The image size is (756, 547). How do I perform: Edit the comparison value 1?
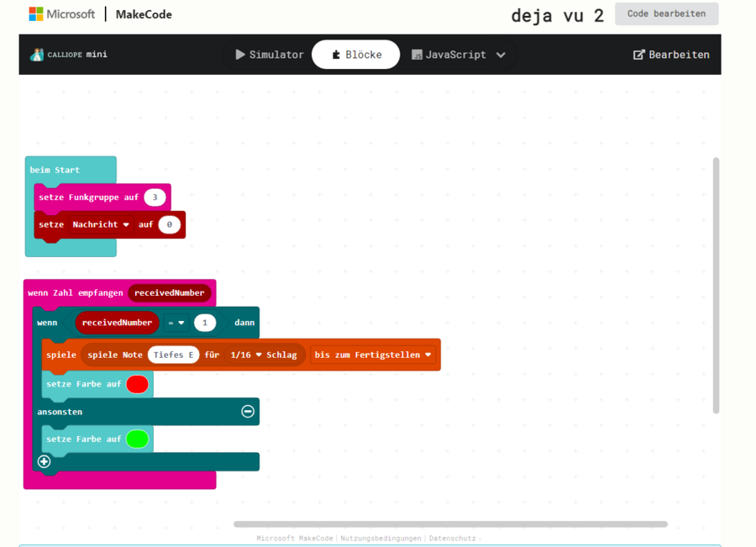pyautogui.click(x=205, y=323)
